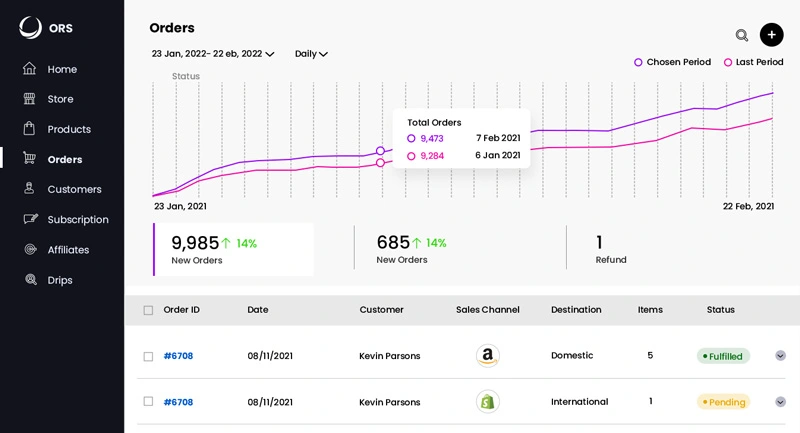Click the Customers person icon

30,189
